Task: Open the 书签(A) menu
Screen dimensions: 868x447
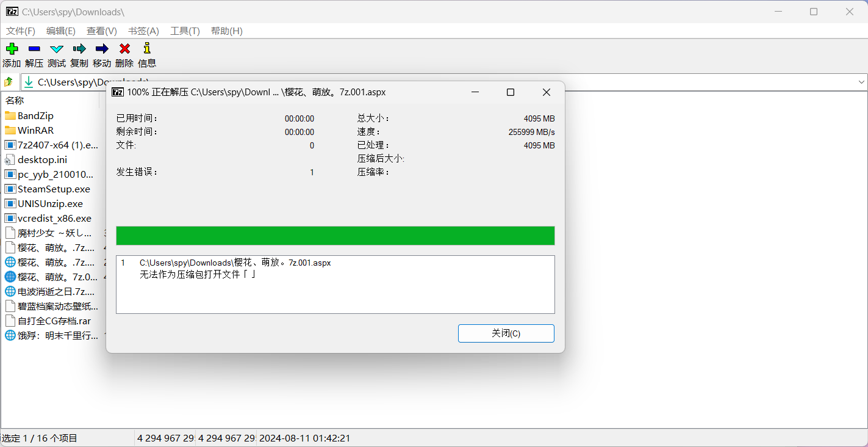Action: [x=143, y=31]
